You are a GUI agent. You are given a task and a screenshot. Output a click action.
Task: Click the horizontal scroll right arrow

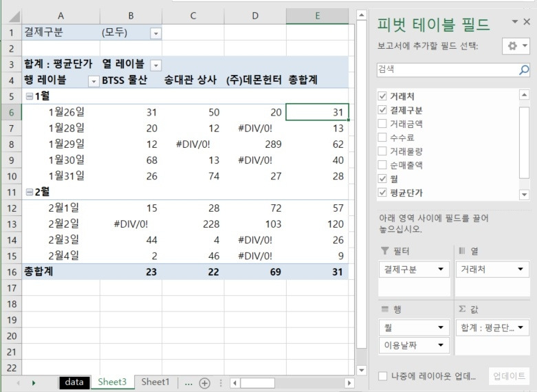tap(349, 383)
